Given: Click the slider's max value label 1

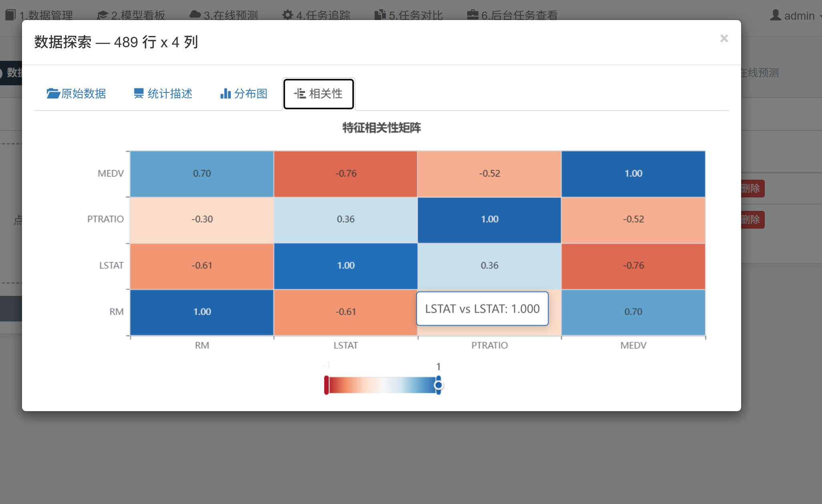Looking at the screenshot, I should click(x=438, y=367).
